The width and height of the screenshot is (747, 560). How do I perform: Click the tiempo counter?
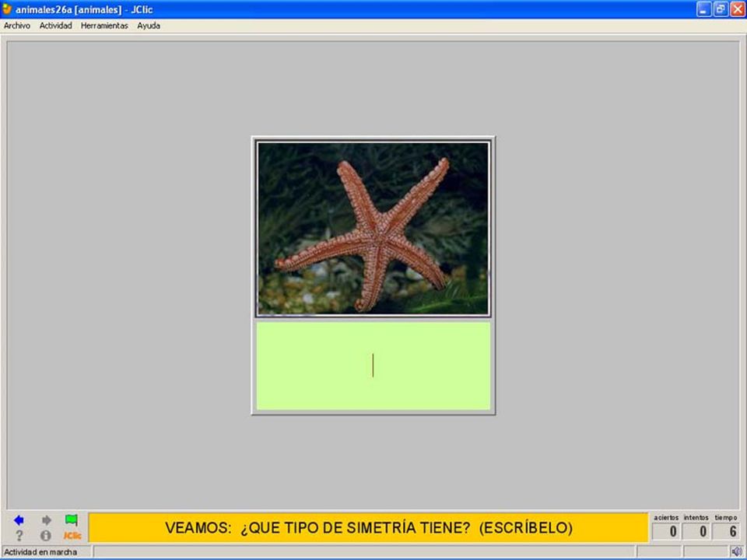(725, 531)
